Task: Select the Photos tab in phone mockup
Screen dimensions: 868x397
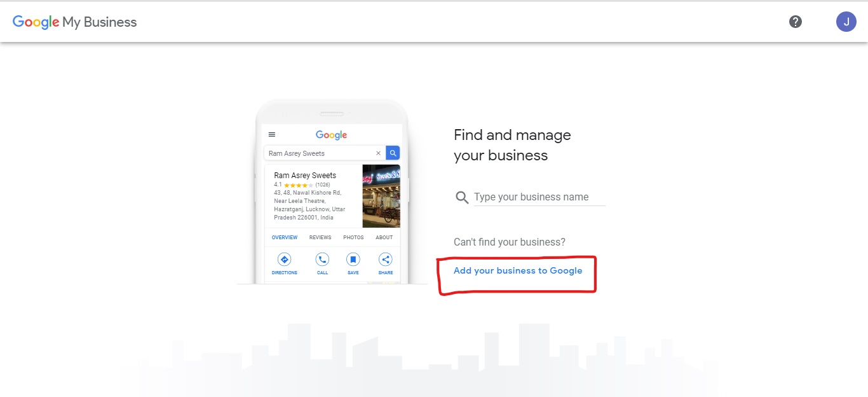Action: tap(353, 237)
